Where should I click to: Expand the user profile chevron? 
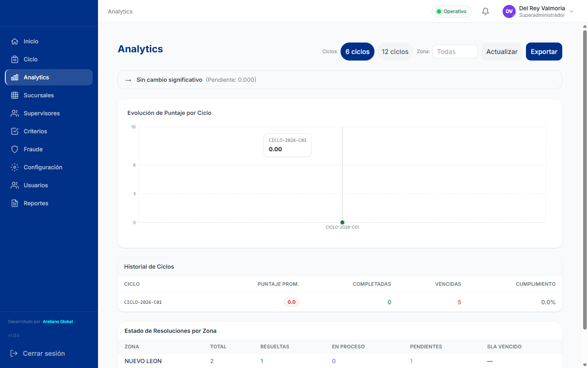point(572,11)
